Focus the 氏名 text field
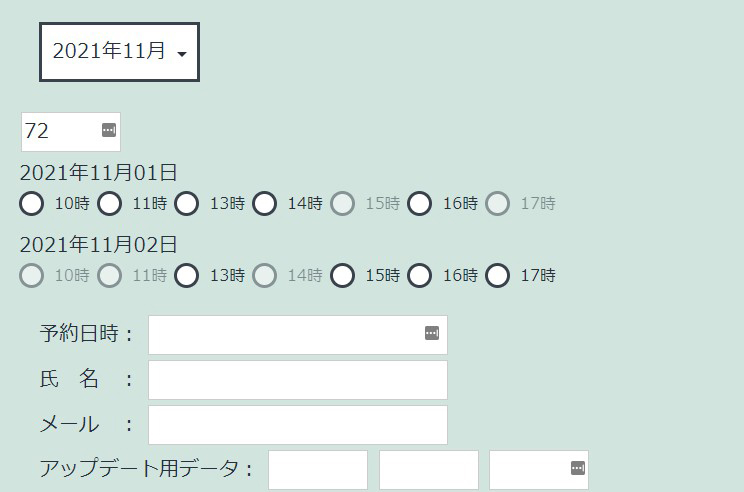 [298, 380]
